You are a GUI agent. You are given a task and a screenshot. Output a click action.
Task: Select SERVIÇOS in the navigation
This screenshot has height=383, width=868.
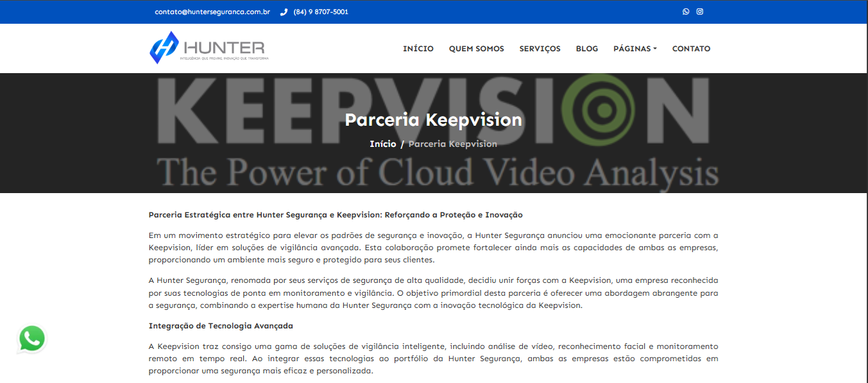pyautogui.click(x=540, y=49)
